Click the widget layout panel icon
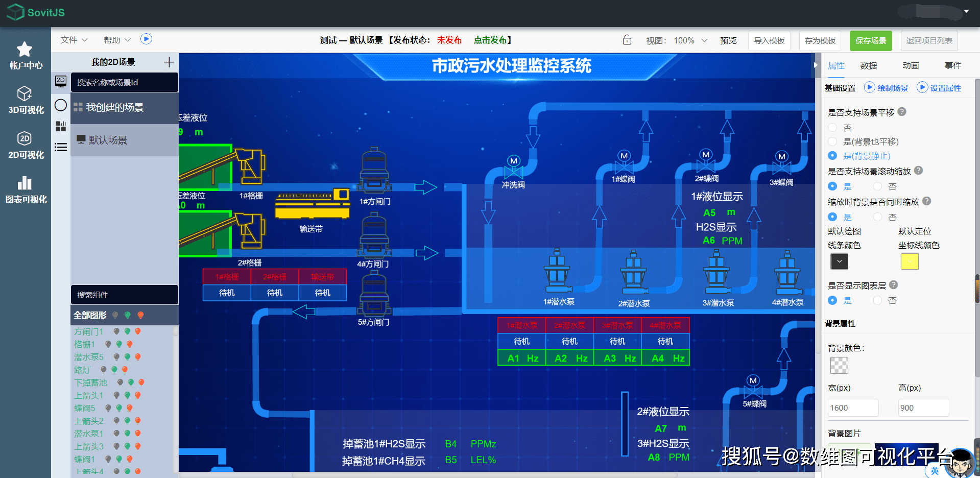 coord(61,126)
